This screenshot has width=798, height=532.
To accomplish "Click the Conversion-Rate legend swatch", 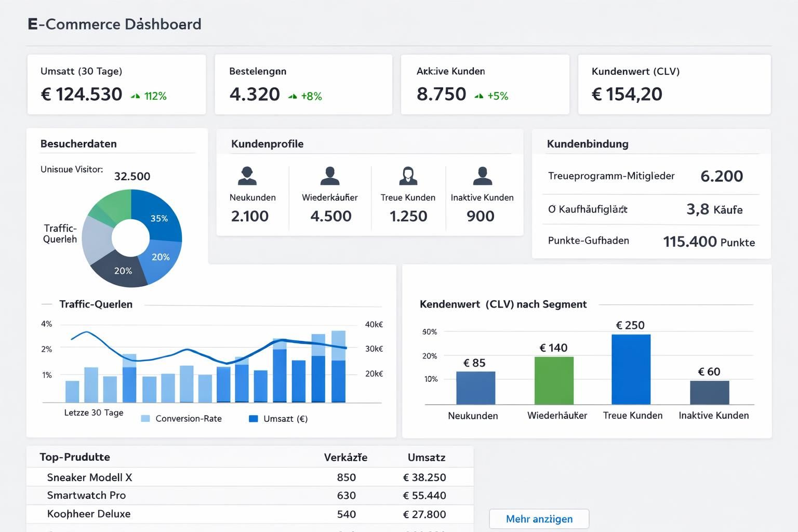I will click(145, 419).
